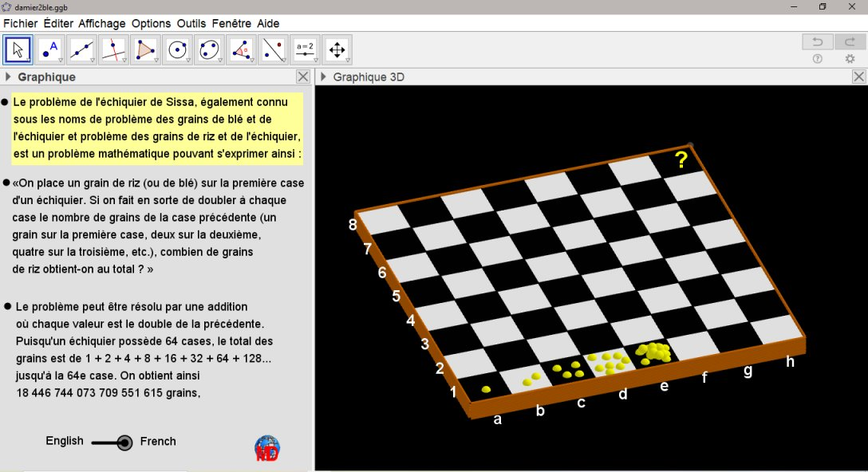The height and width of the screenshot is (472, 868).
Task: Toggle the English/French language slider
Action: point(124,442)
